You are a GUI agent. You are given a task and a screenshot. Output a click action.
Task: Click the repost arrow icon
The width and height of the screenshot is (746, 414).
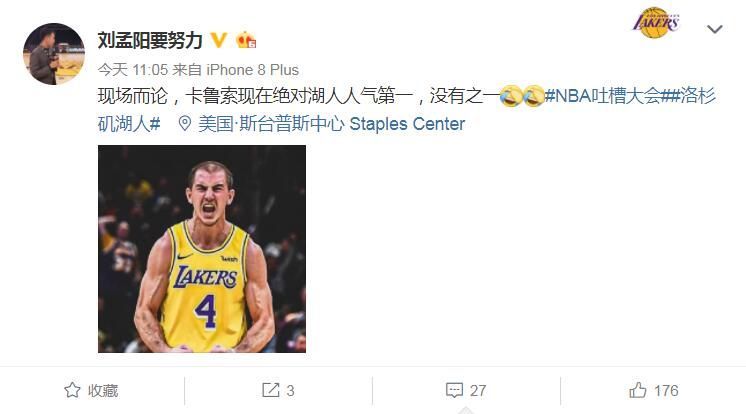(271, 390)
